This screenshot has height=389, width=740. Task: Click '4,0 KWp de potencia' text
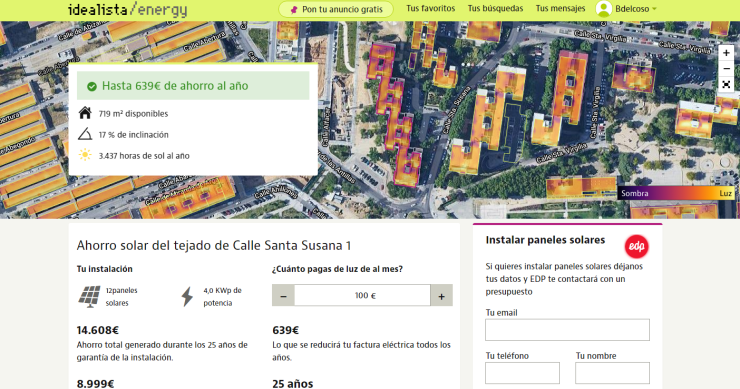[222, 296]
